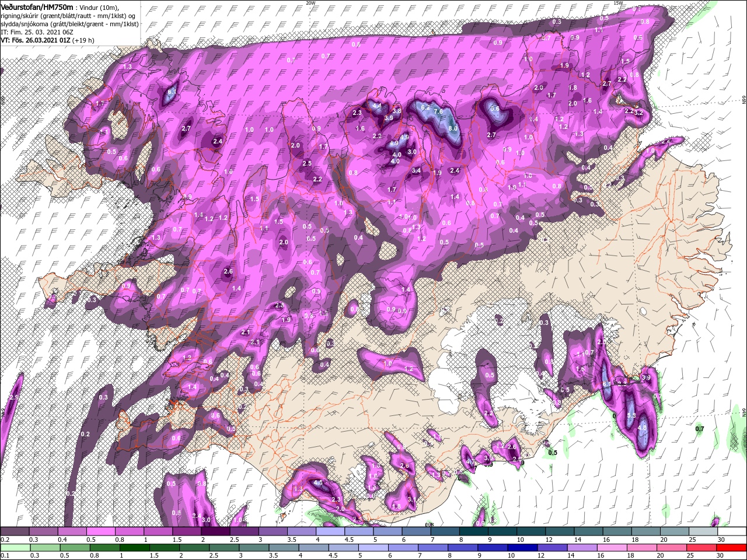The height and width of the screenshot is (560, 747).
Task: Click the 'Vindur (10m)' header text
Action: pyautogui.click(x=100, y=7)
